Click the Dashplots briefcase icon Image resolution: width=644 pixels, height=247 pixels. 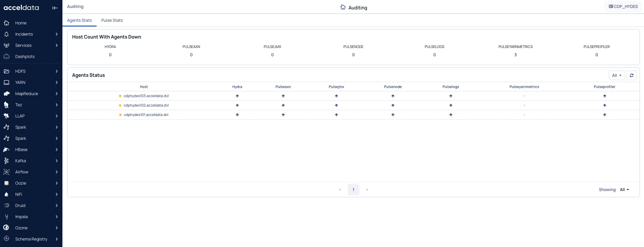coord(6,57)
